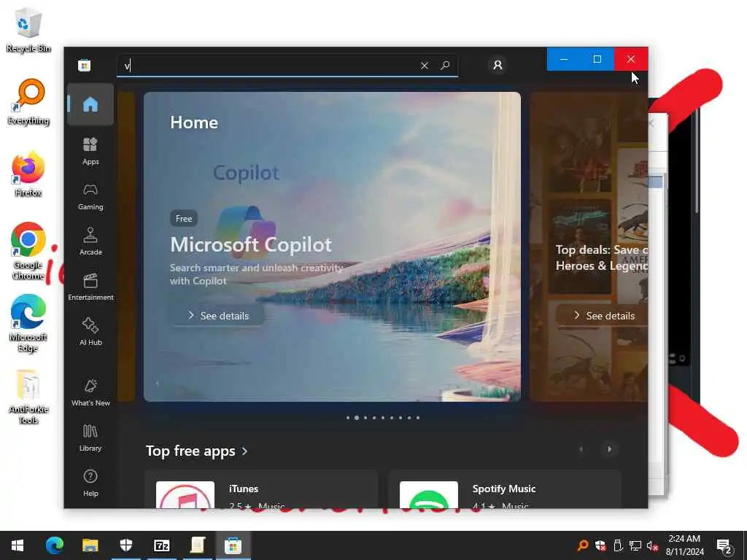Open Windows Security from the taskbar

pos(125,545)
